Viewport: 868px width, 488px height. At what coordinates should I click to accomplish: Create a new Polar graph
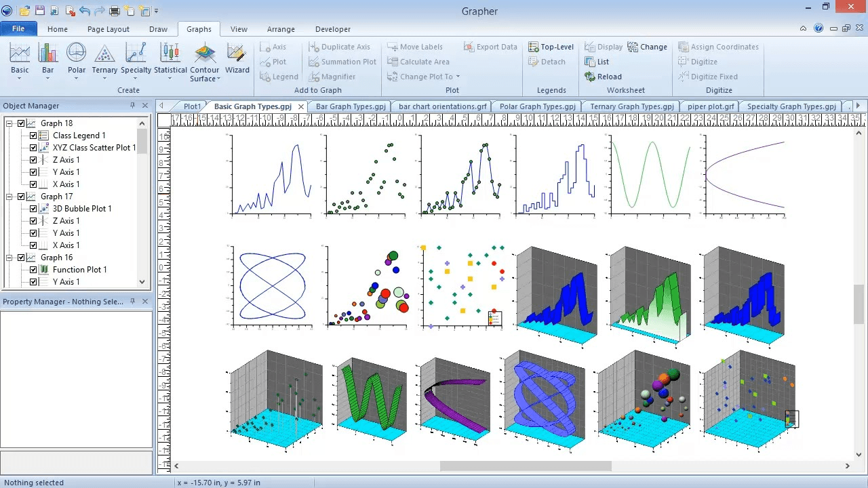coord(76,60)
